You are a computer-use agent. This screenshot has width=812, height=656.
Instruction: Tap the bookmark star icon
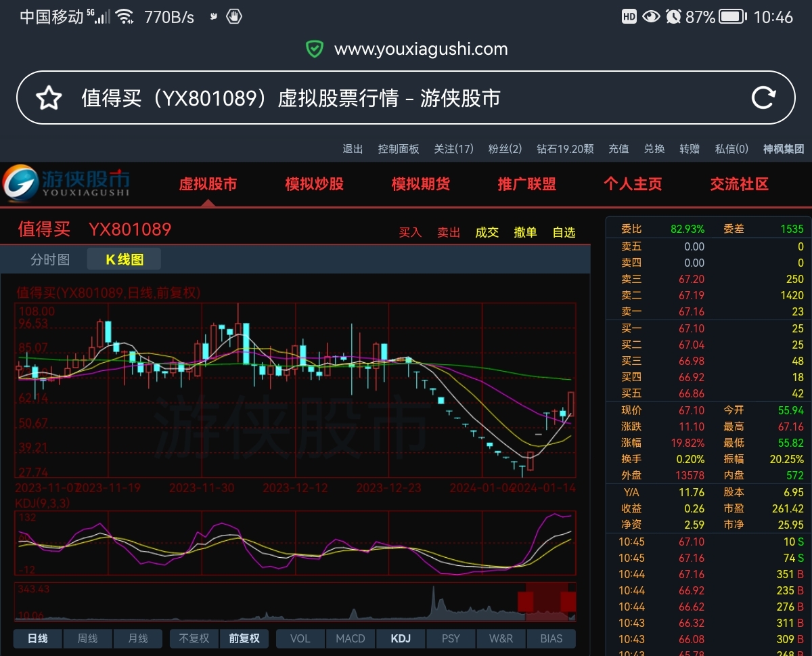(49, 98)
